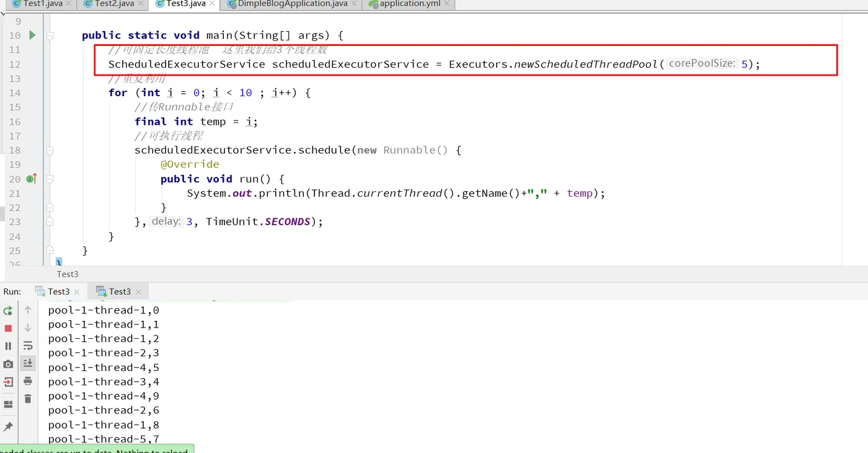Viewport: 868px width, 453px height.
Task: Click Down the stack trace arrow
Action: [28, 328]
